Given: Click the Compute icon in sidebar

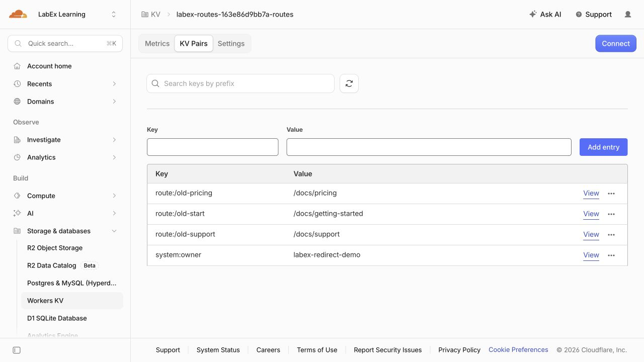Looking at the screenshot, I should pyautogui.click(x=17, y=196).
